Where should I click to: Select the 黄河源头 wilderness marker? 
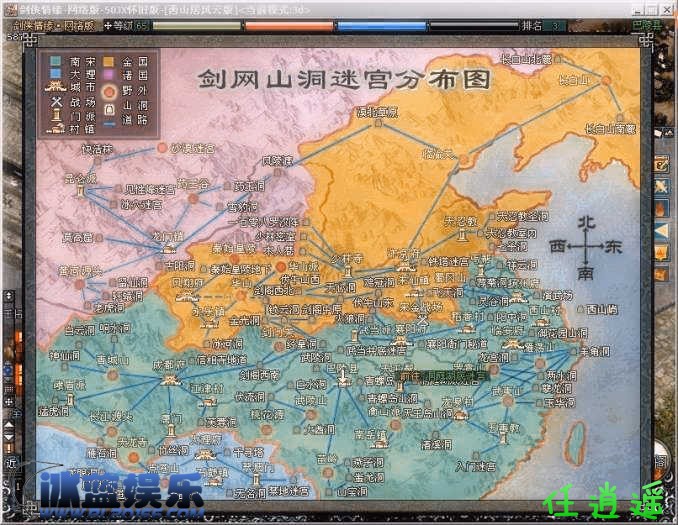coord(79,285)
